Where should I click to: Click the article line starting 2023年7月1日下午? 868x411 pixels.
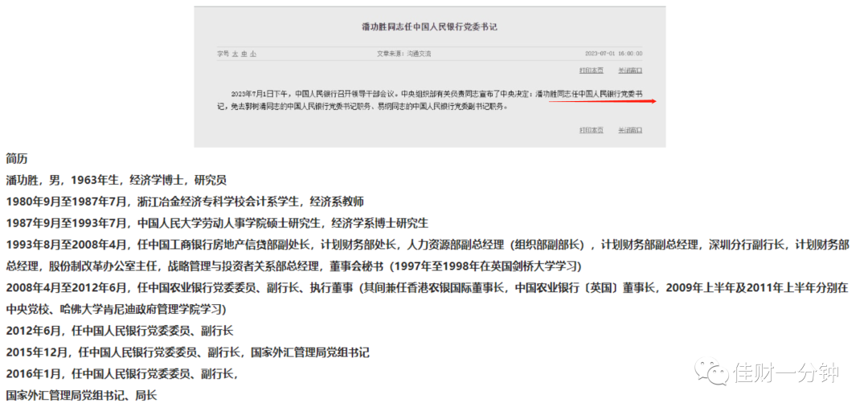[436, 94]
